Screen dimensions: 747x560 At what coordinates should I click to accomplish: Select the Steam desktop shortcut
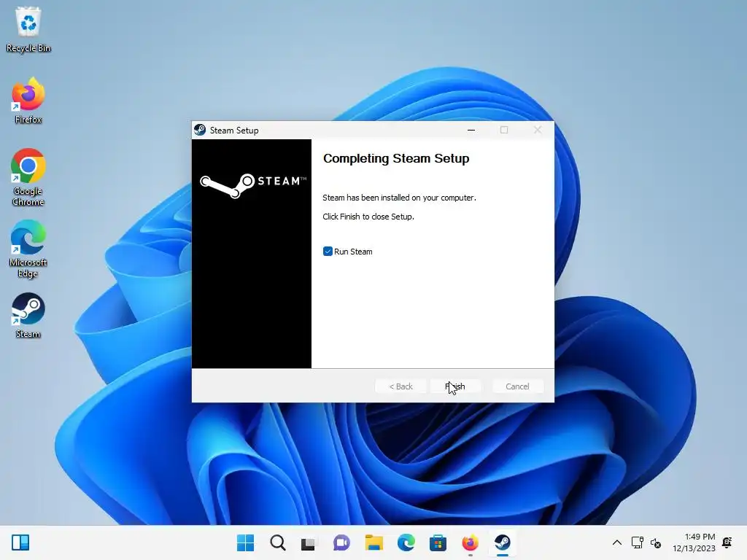coord(28,315)
